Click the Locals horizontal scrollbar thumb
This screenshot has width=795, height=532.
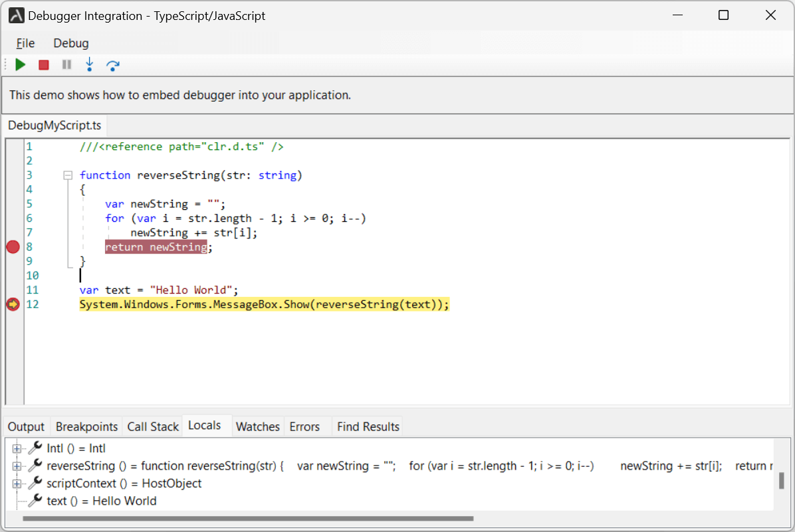(248, 518)
